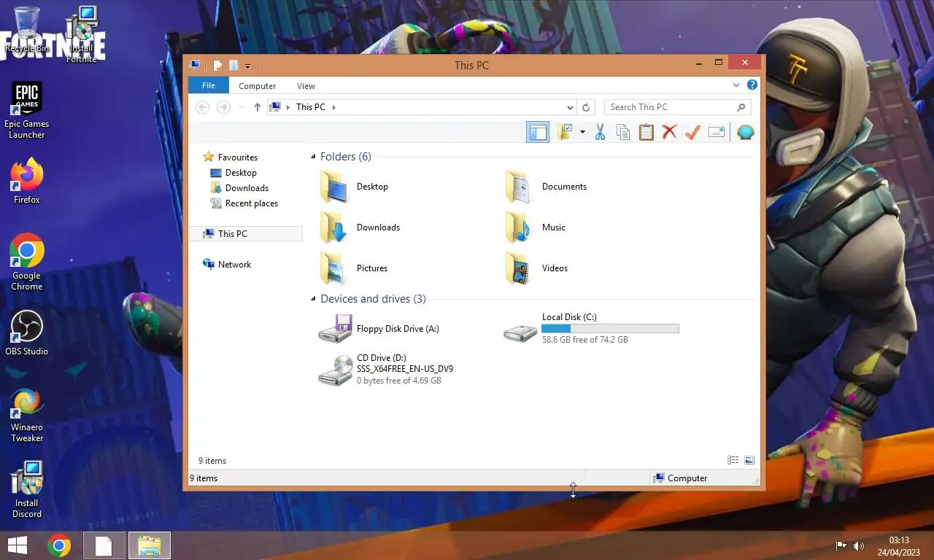Click the Cut scissors icon in toolbar

coord(600,132)
